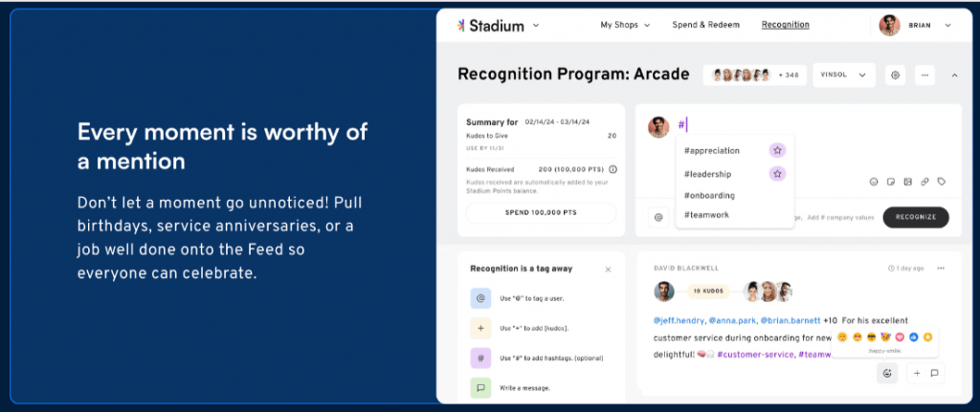The height and width of the screenshot is (412, 980).
Task: React with the pink heart emoji
Action: pyautogui.click(x=900, y=337)
